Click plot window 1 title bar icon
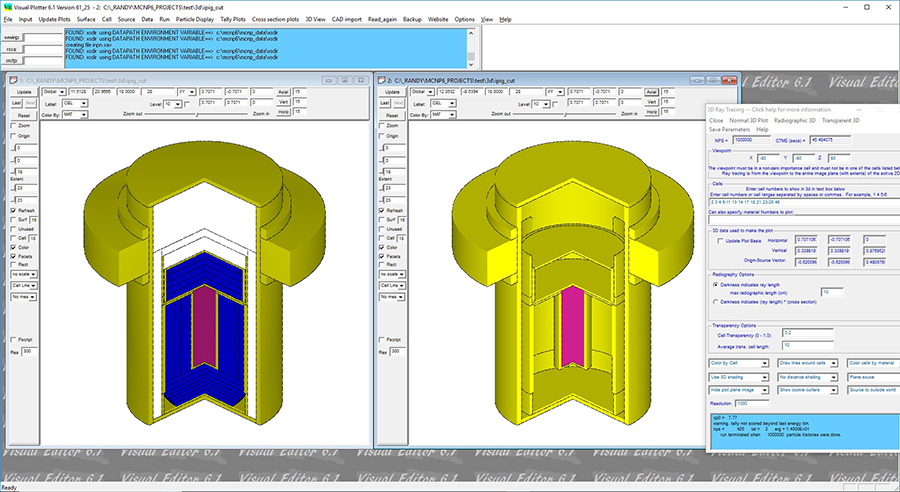Image resolution: width=900 pixels, height=492 pixels. coord(14,80)
